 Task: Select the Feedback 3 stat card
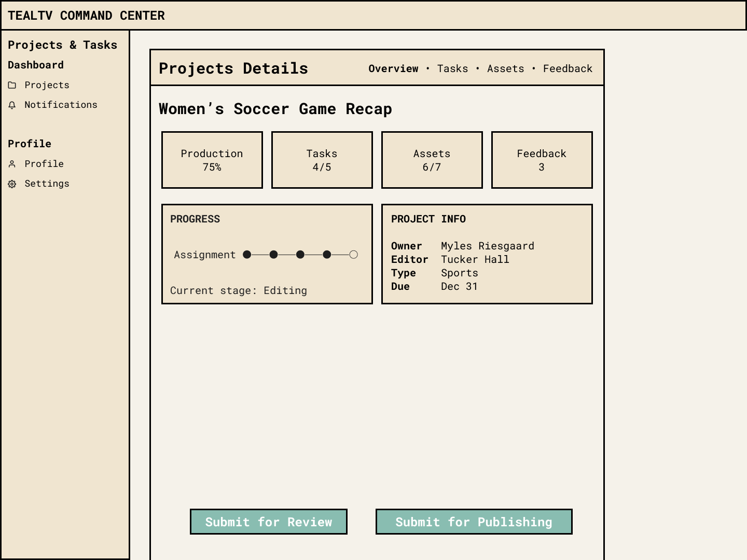pos(542,160)
